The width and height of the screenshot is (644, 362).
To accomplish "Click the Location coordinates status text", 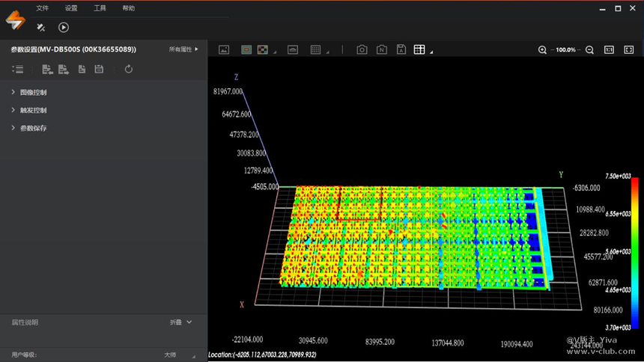I will pos(262,355).
